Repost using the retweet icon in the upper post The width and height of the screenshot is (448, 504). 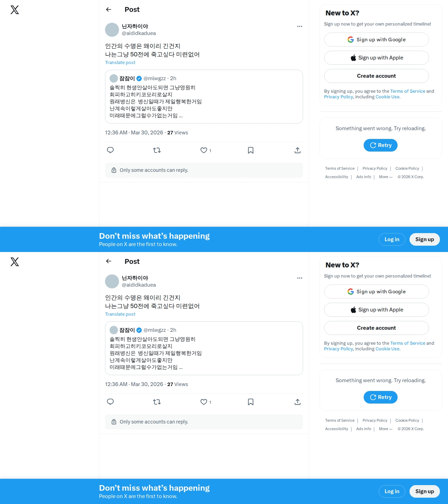pos(157,150)
